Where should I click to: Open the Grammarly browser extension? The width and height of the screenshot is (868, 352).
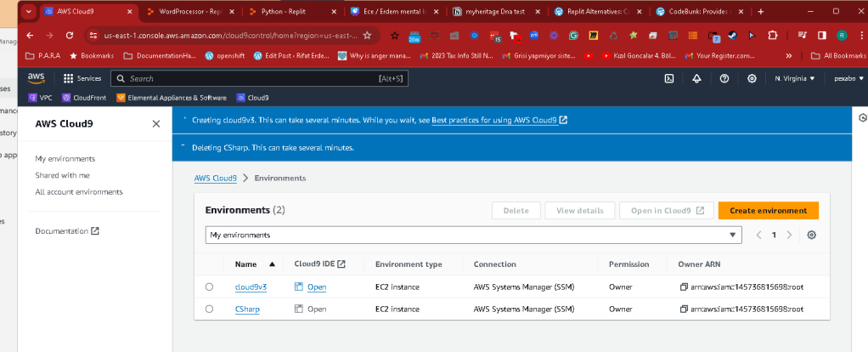point(573,36)
